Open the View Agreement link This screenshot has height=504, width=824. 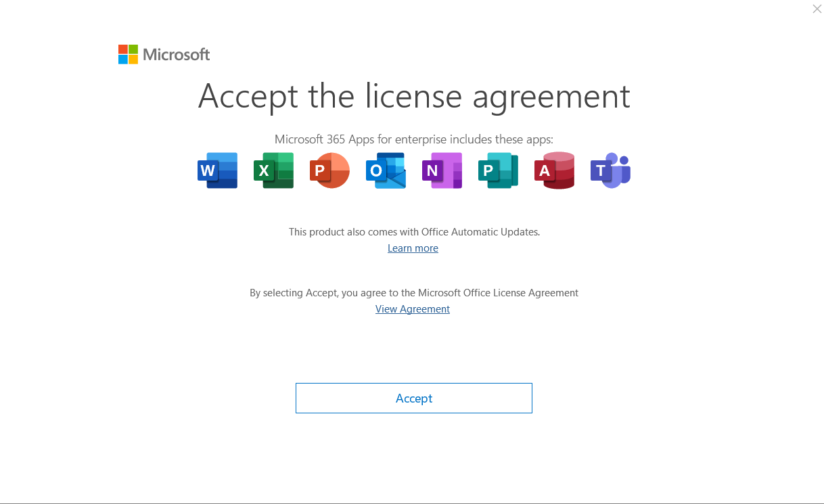click(413, 309)
